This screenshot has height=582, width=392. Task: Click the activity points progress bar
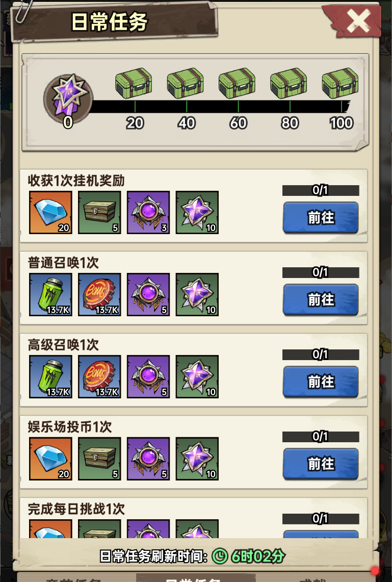pos(219,107)
